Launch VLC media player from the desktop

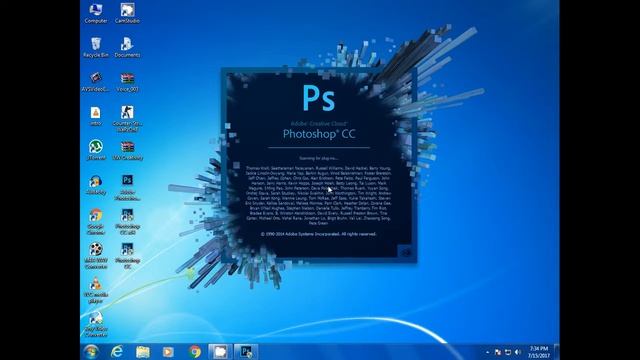tap(96, 290)
